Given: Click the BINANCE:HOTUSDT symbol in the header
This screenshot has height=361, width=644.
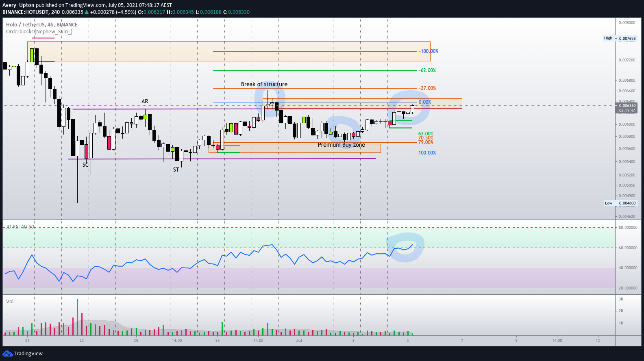Looking at the screenshot, I should (x=26, y=12).
